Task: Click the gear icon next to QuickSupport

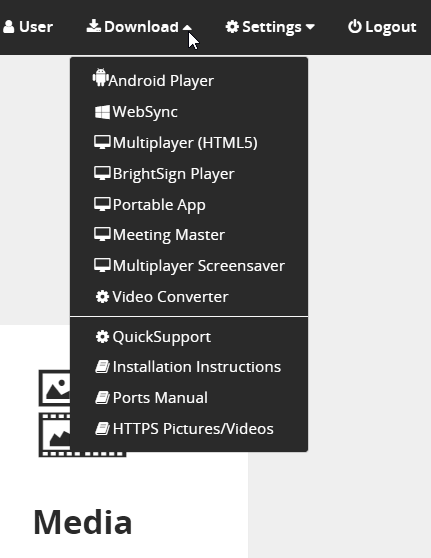Action: [102, 337]
